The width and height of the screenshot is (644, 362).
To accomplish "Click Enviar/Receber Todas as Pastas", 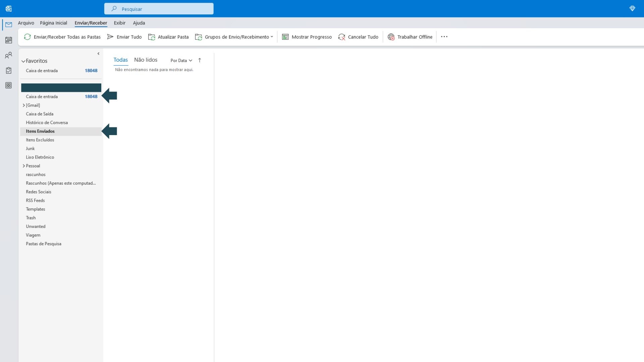I will click(x=62, y=37).
